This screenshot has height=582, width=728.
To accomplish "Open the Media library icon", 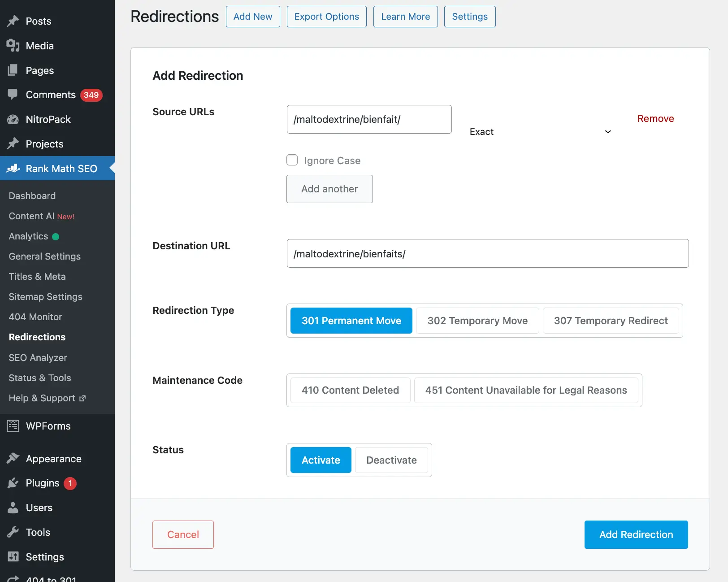I will (13, 46).
